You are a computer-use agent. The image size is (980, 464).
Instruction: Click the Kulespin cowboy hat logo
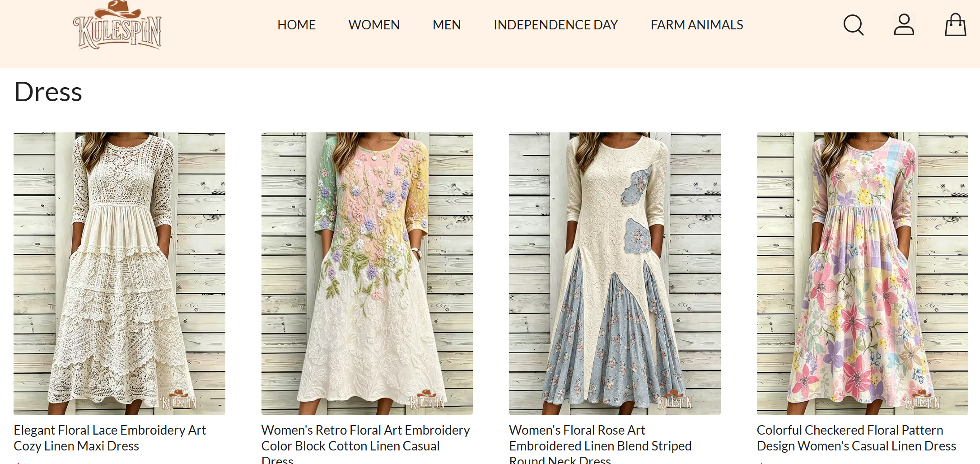(117, 25)
